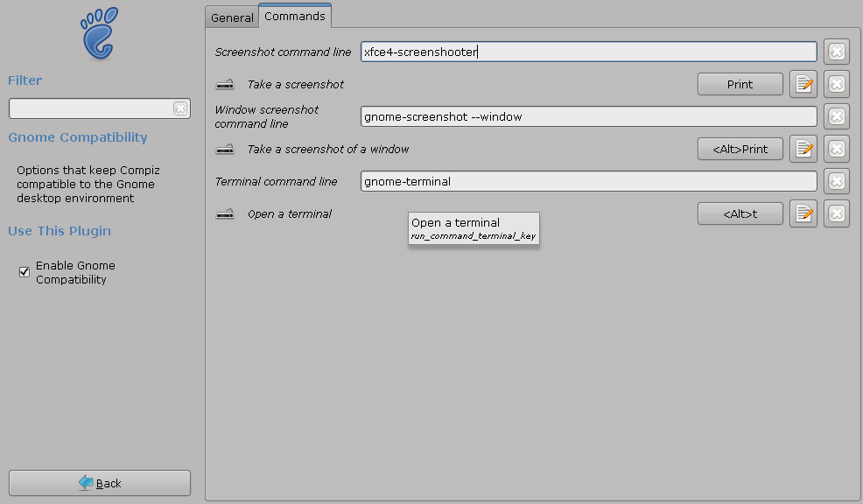Reset the Terminal command line to default
This screenshot has height=504, width=863.
pos(837,182)
